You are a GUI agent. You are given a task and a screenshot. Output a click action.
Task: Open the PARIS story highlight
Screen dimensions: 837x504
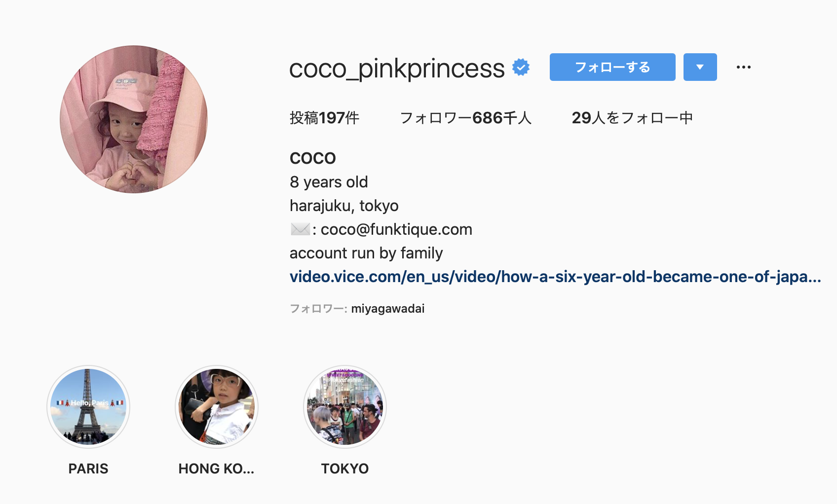click(88, 407)
